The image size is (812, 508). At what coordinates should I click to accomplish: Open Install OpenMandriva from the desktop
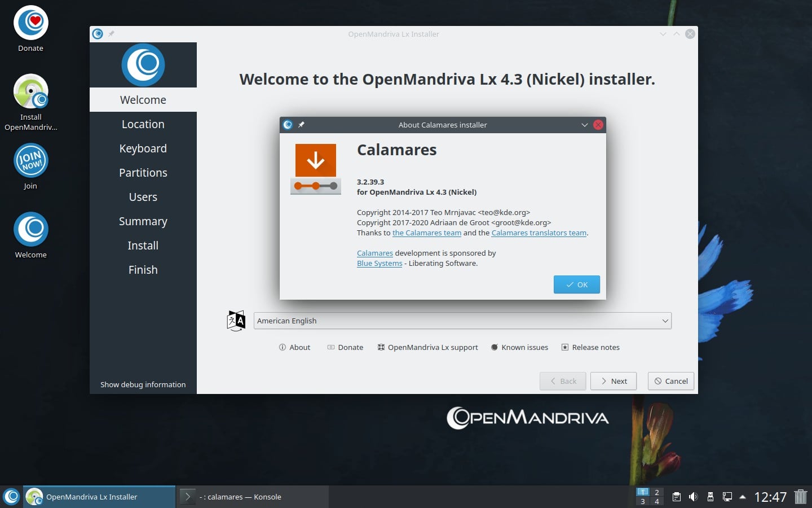tap(30, 91)
